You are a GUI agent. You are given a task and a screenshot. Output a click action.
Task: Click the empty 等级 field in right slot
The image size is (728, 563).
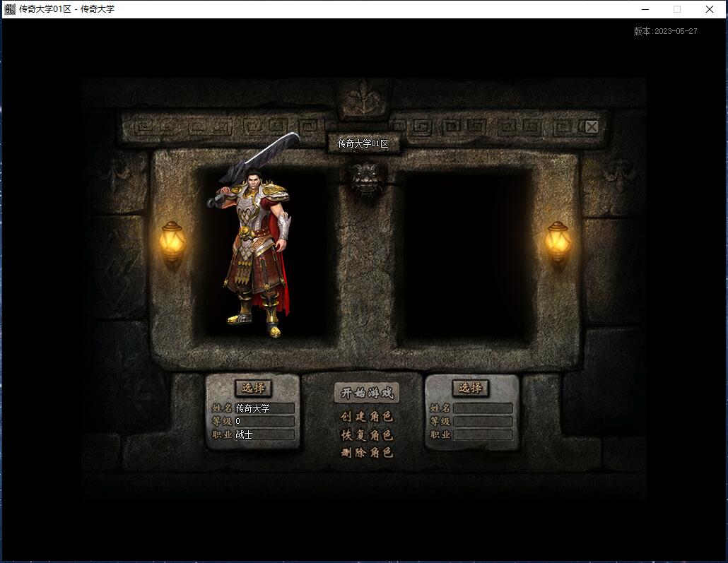click(483, 422)
